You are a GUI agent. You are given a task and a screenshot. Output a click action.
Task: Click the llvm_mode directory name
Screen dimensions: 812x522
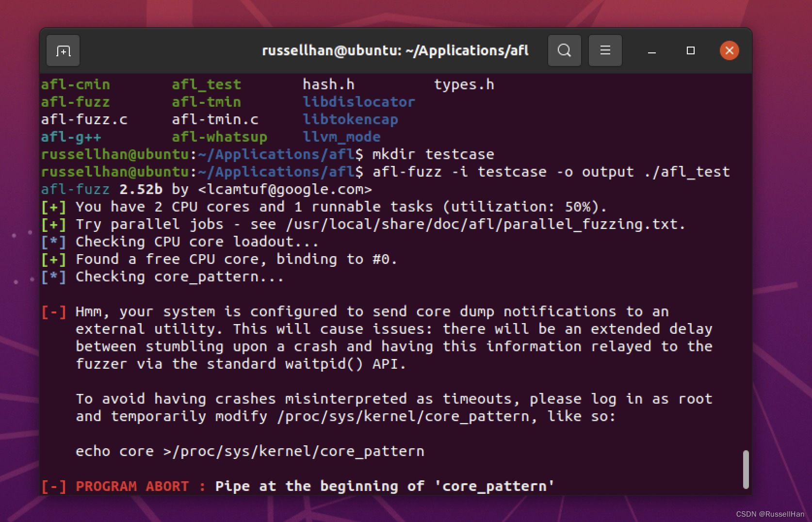(341, 137)
